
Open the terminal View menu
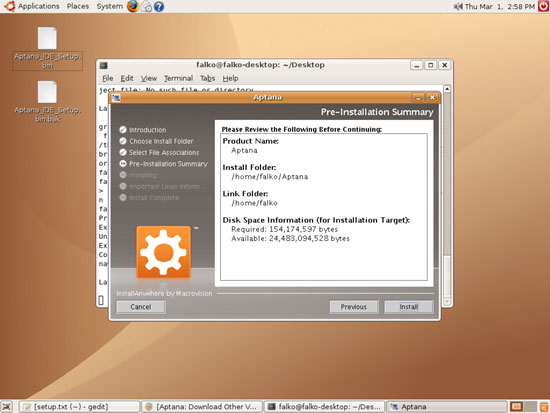click(149, 78)
